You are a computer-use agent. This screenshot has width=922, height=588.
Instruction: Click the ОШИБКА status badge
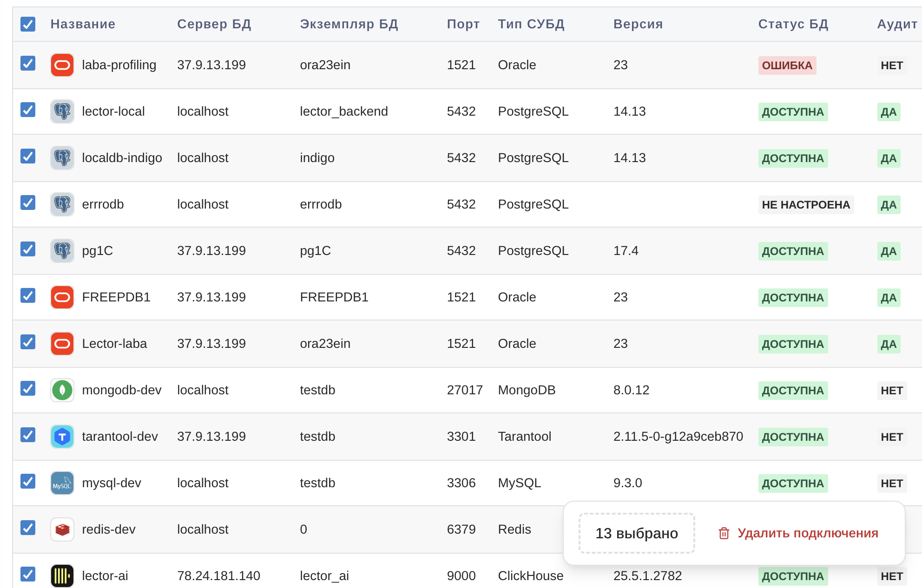point(787,65)
